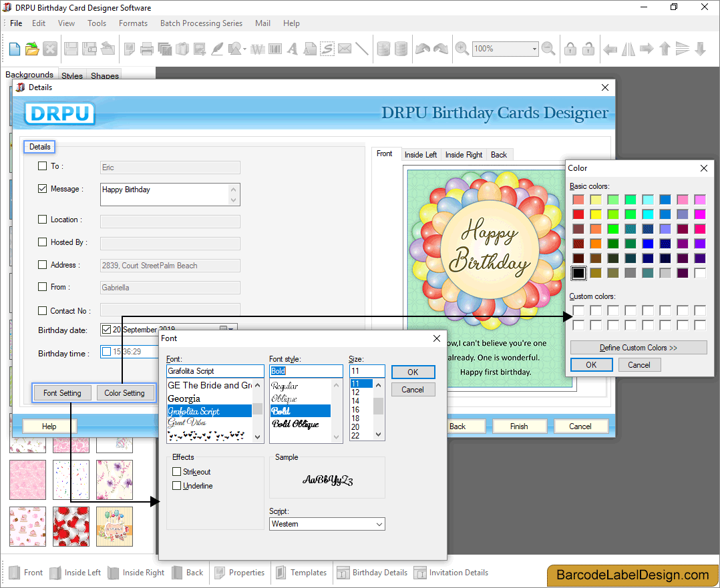Click the Color Setting button
Viewport: 720px width, 588px height.
click(x=124, y=393)
